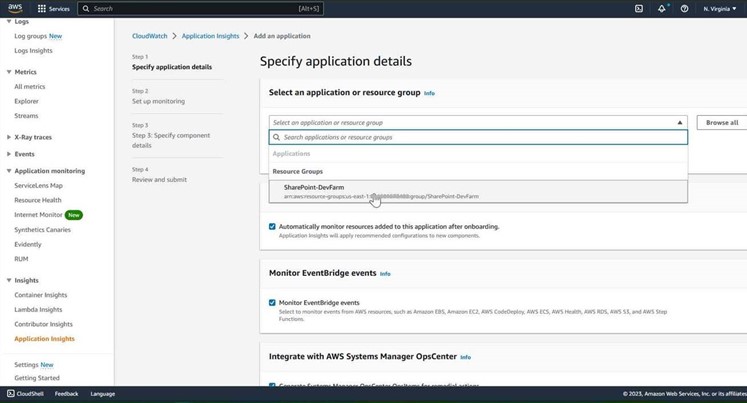Expand the Events section
Viewport: 747px width, 403px height.
point(9,154)
